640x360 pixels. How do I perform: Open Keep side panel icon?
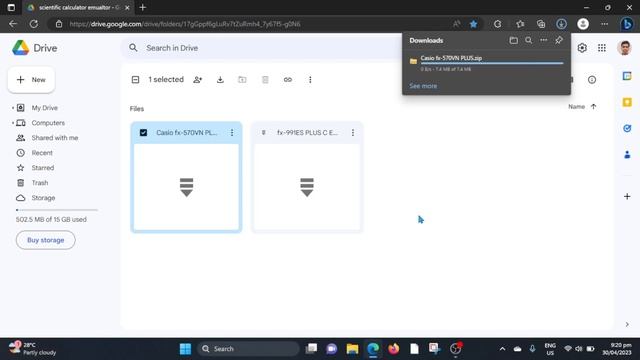(627, 102)
